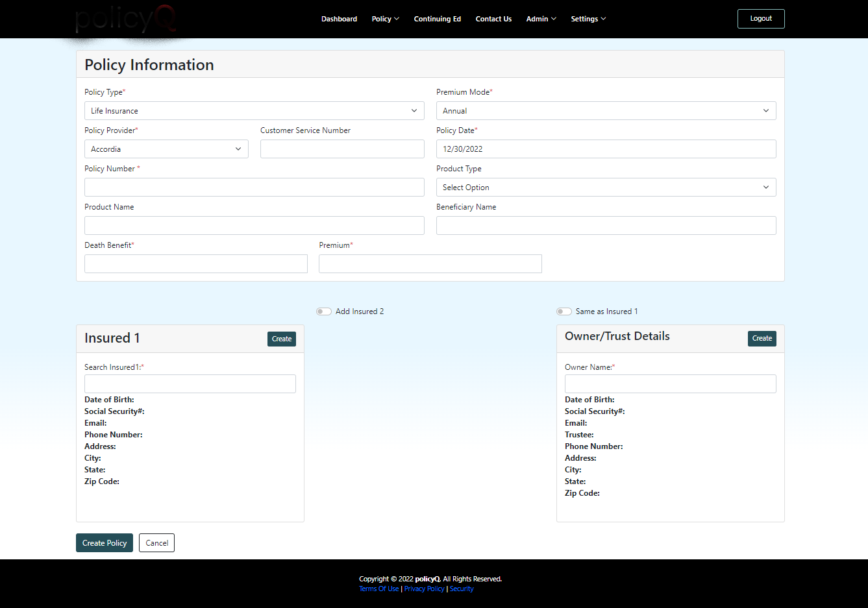Open the Privacy Policy link
The width and height of the screenshot is (868, 608).
(425, 589)
